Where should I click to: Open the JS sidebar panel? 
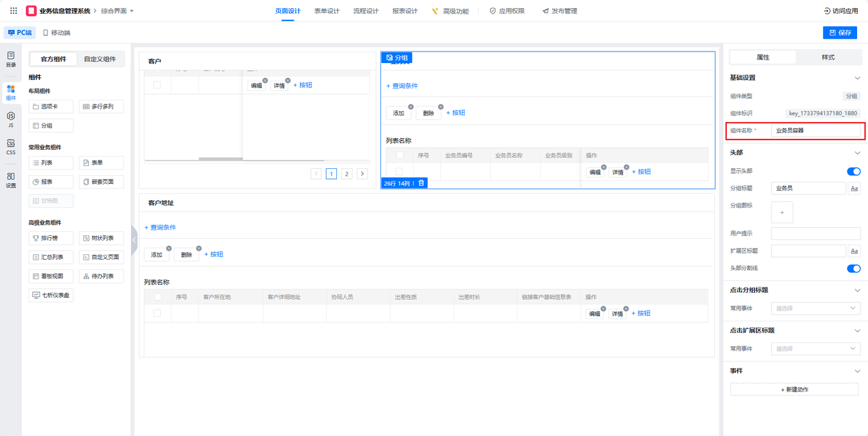[x=11, y=120]
